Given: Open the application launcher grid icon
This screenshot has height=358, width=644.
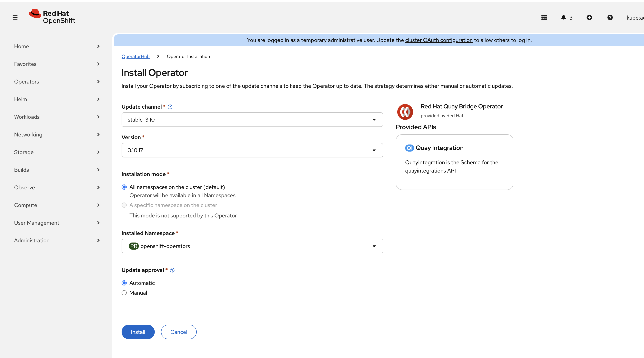Looking at the screenshot, I should coord(544,17).
